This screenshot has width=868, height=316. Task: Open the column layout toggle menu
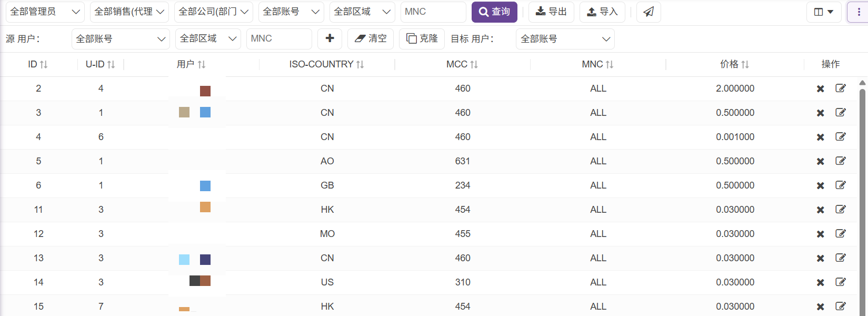coord(824,12)
